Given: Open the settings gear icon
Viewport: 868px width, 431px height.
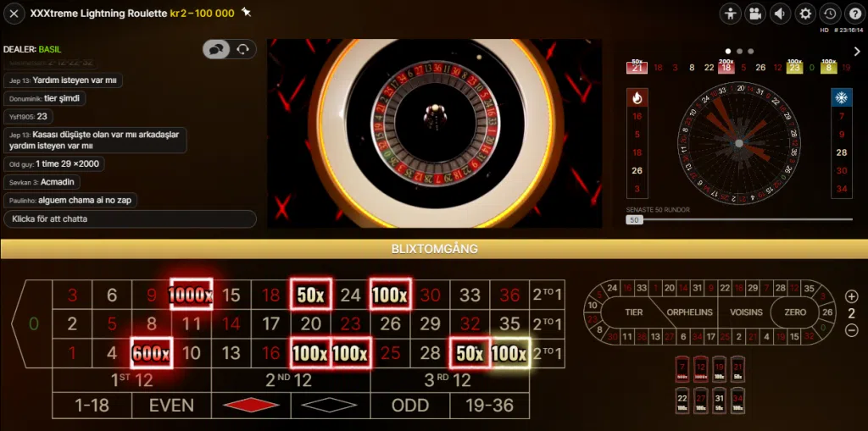Looking at the screenshot, I should (x=805, y=14).
